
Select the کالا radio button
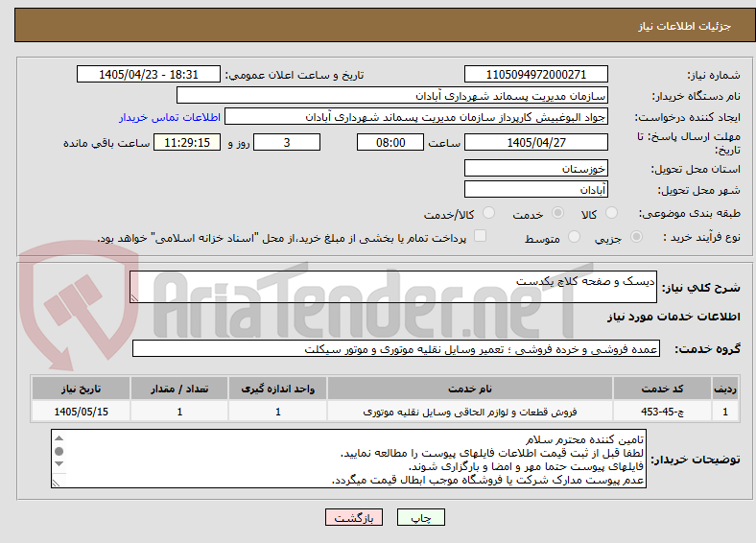611,213
